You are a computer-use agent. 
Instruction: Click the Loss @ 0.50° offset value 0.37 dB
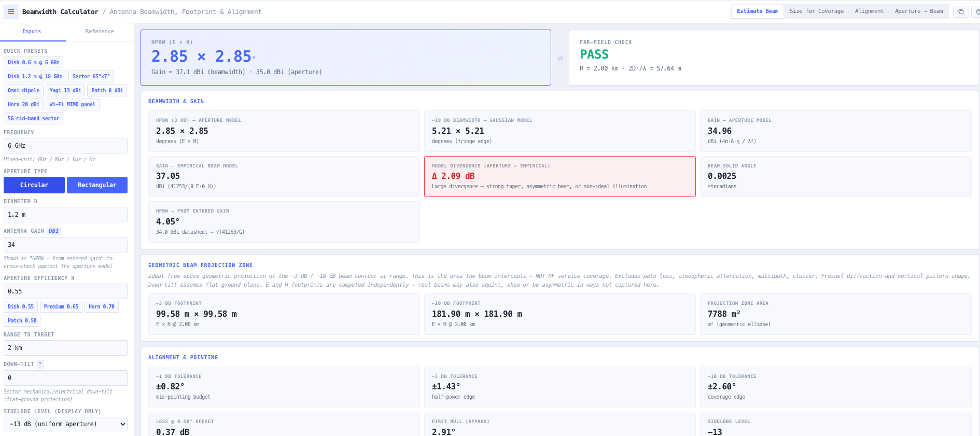[x=173, y=432]
